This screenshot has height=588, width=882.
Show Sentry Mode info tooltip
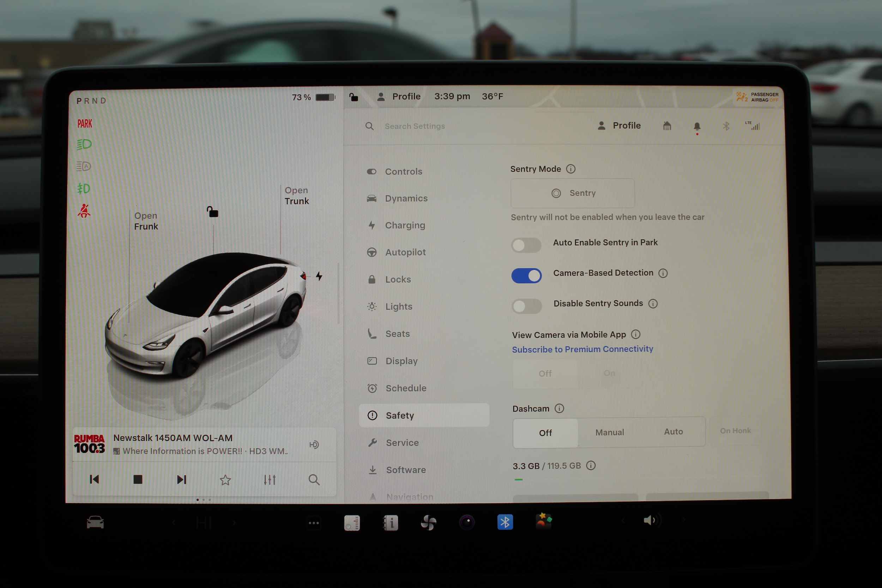570,169
